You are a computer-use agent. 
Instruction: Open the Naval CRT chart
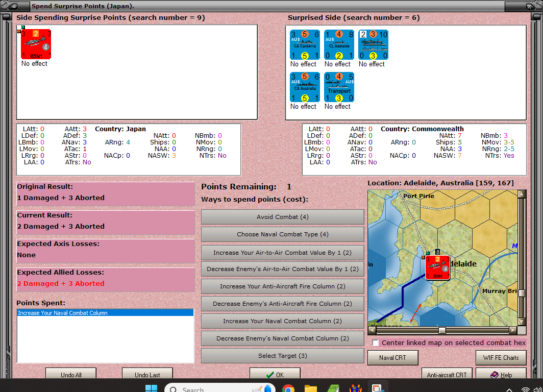pos(393,358)
